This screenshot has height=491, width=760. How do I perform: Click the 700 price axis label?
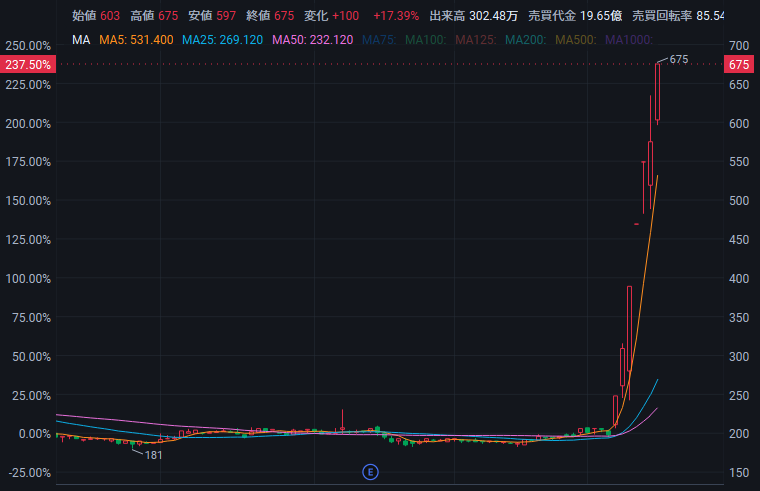tap(739, 46)
